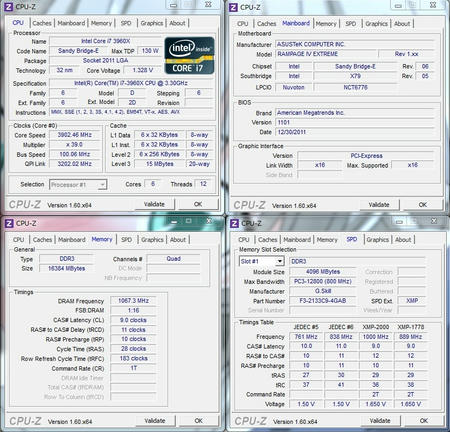Click Validate in the Memory window
This screenshot has height=432, width=450.
(x=155, y=421)
